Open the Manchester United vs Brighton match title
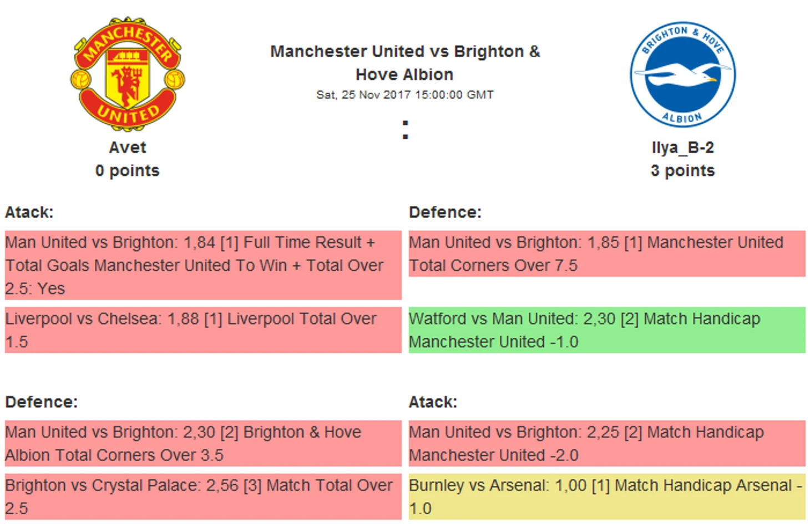The image size is (810, 532). tap(405, 63)
